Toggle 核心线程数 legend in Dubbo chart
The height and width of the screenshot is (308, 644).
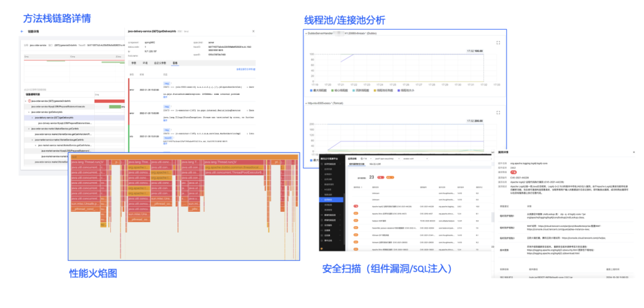(340, 90)
